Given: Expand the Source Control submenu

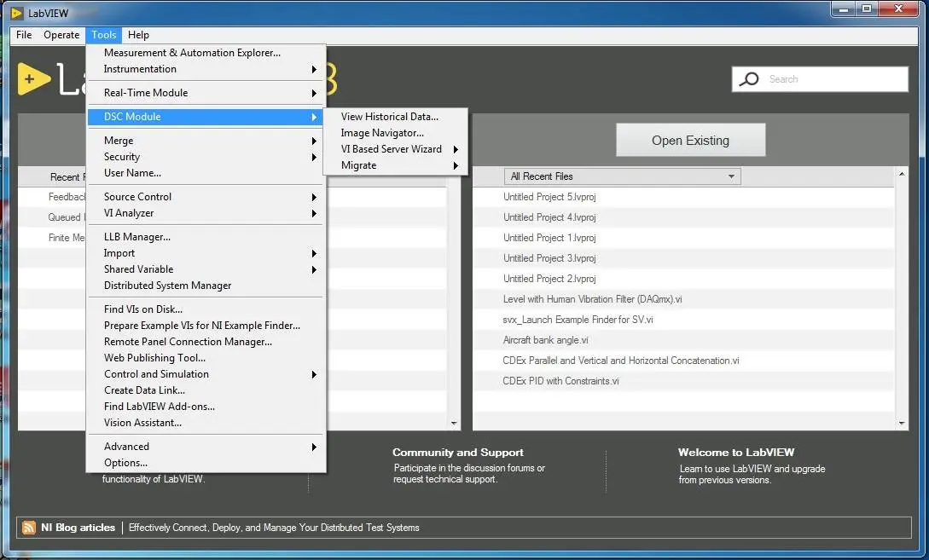Looking at the screenshot, I should (x=206, y=197).
